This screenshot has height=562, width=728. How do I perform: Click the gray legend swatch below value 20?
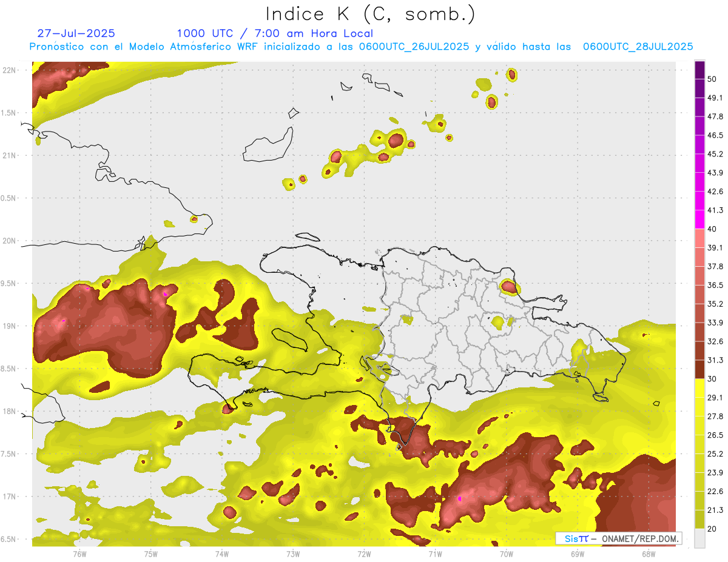point(699,538)
